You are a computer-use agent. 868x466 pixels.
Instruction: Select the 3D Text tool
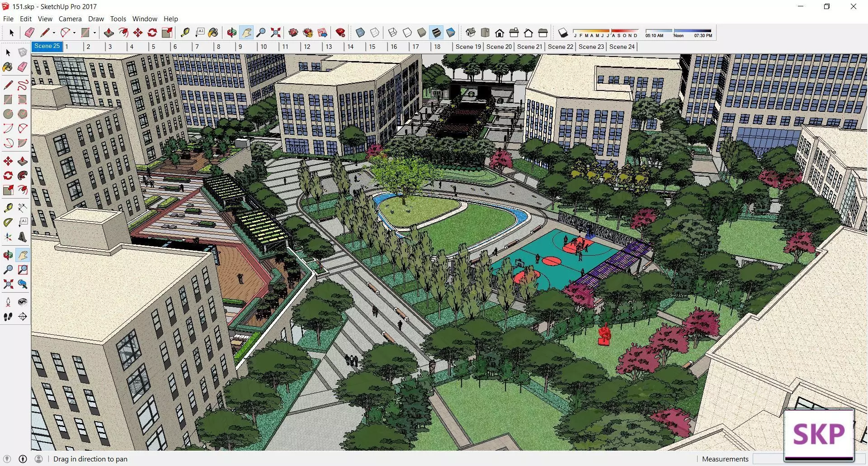(x=23, y=237)
